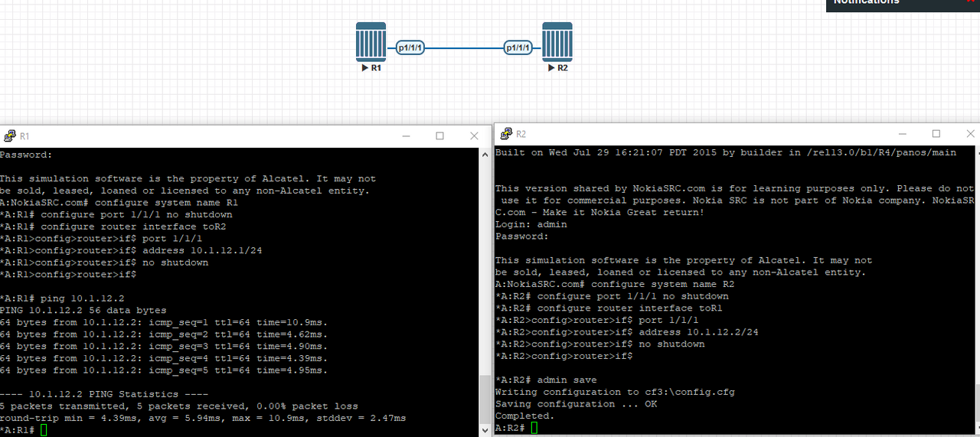Select the R1 router node icon

(371, 41)
